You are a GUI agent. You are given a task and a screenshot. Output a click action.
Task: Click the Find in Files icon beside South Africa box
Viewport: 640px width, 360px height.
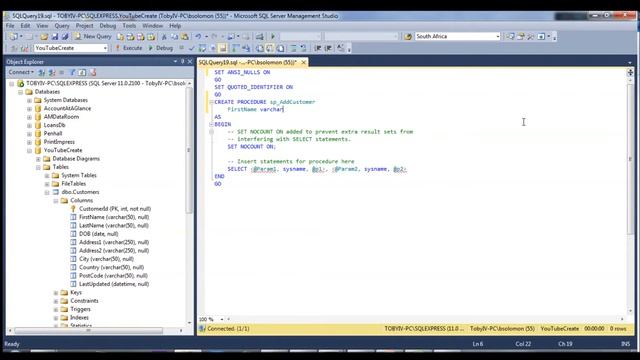click(x=407, y=37)
